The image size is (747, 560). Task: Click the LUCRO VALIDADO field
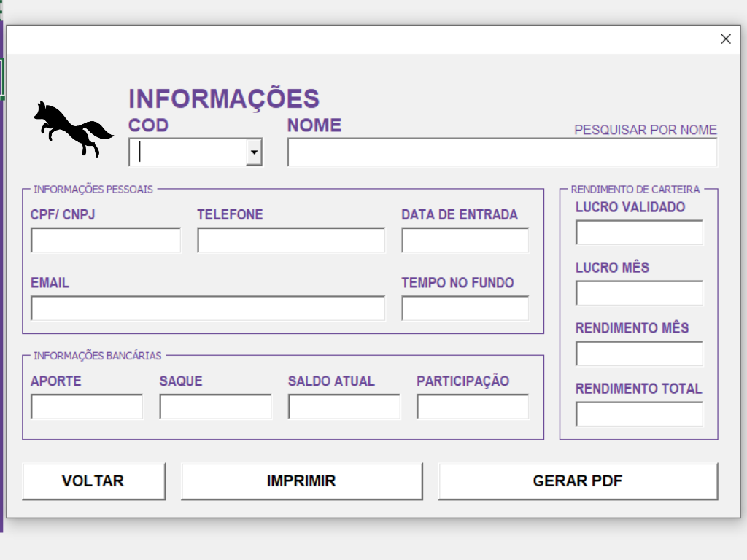click(639, 232)
